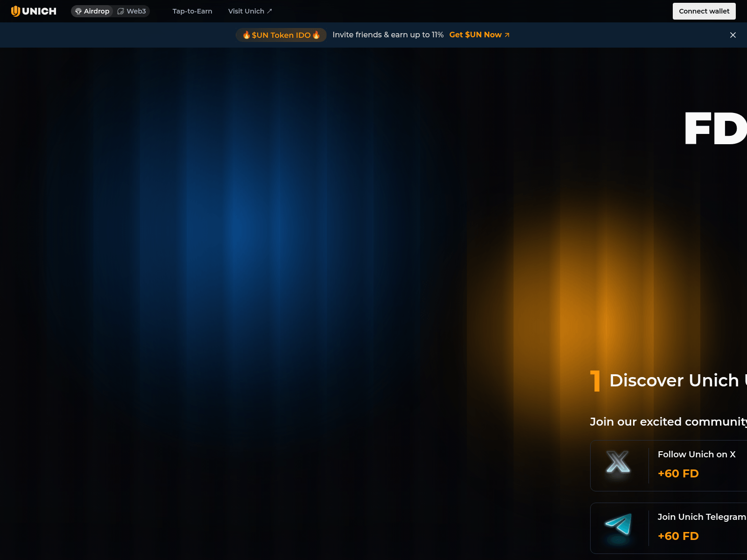Click +60 FD reward under Follow Unich on X
This screenshot has width=747, height=560.
click(x=678, y=474)
